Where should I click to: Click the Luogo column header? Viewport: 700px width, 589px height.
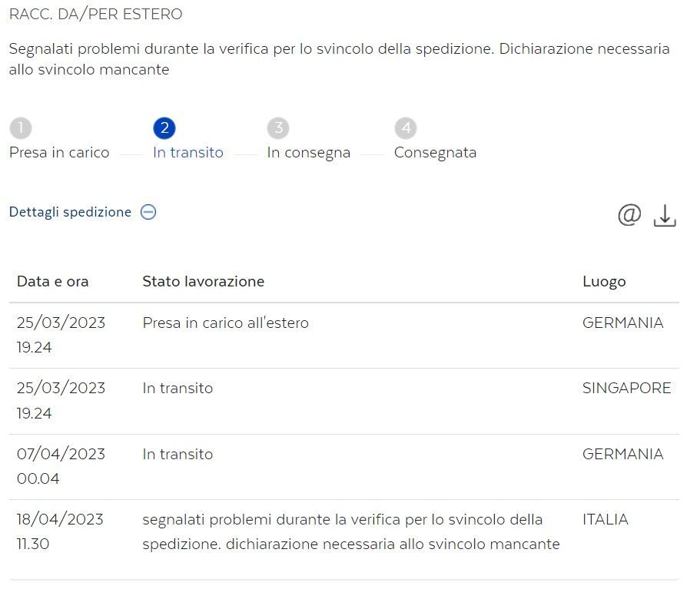coord(604,282)
